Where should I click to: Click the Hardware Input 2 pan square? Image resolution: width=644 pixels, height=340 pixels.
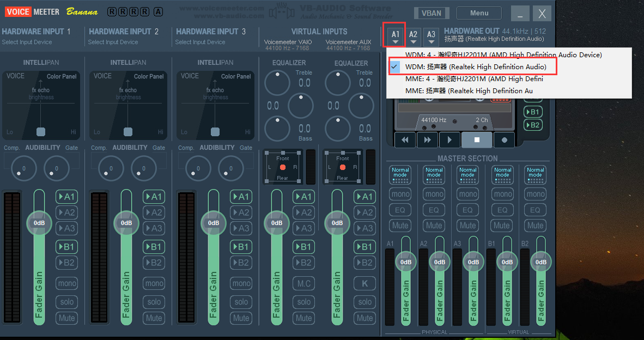click(128, 131)
